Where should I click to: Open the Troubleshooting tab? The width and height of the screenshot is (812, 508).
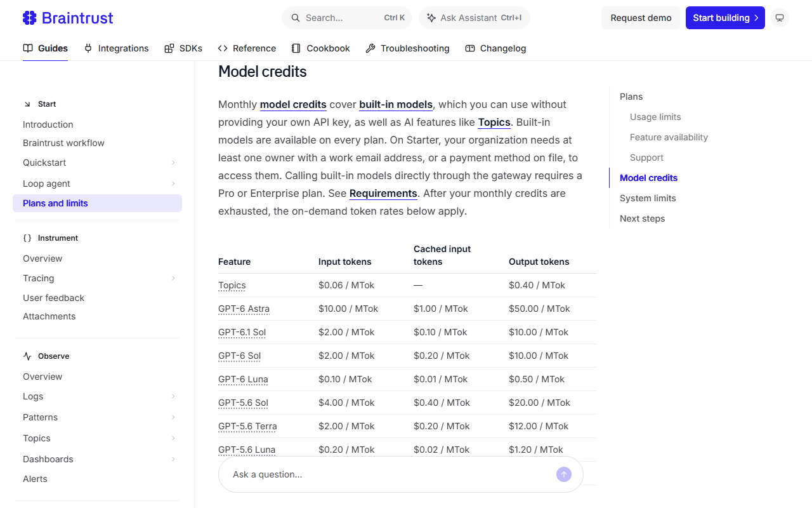click(407, 48)
